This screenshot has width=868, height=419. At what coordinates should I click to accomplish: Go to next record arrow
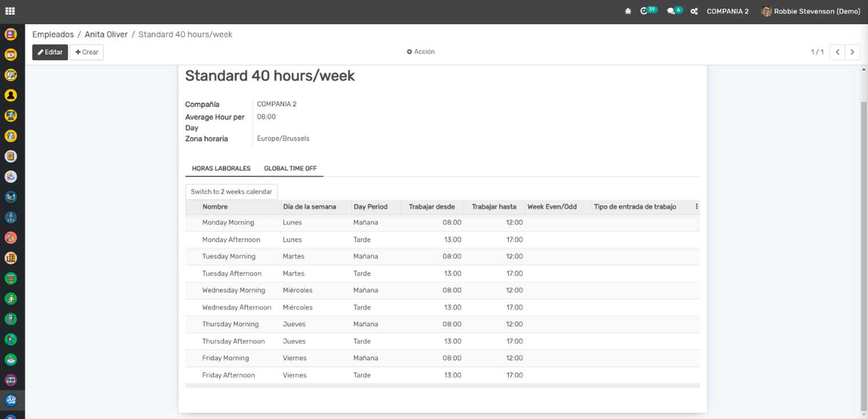point(852,52)
